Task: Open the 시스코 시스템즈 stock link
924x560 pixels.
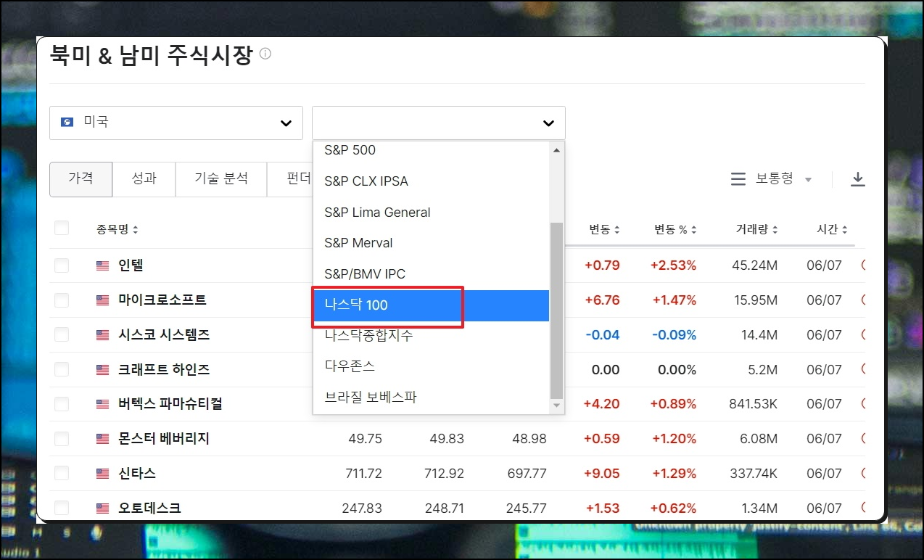Action: [x=164, y=335]
